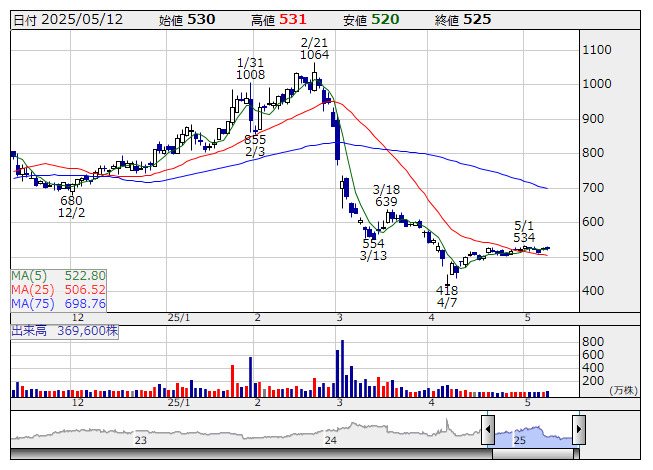Click the 400 price axis label
This screenshot has width=653, height=470.
pyautogui.click(x=593, y=291)
